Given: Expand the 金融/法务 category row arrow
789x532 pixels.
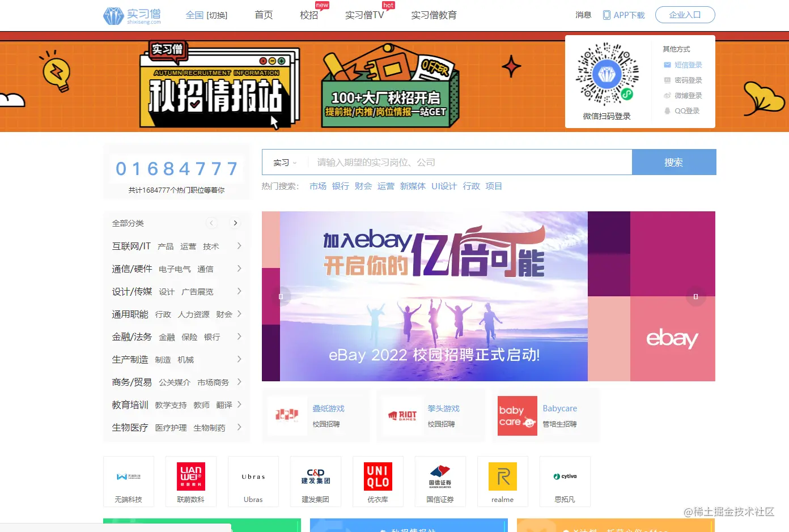Looking at the screenshot, I should [239, 337].
